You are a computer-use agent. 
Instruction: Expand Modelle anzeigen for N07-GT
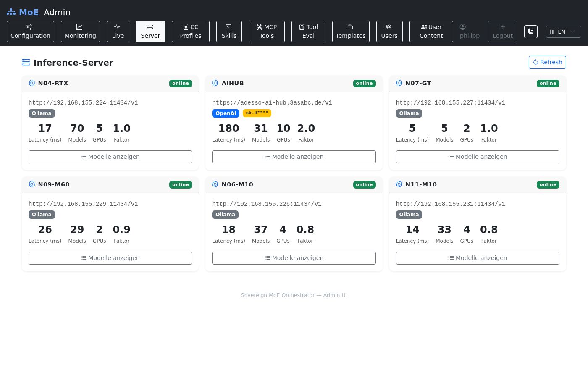click(x=478, y=157)
